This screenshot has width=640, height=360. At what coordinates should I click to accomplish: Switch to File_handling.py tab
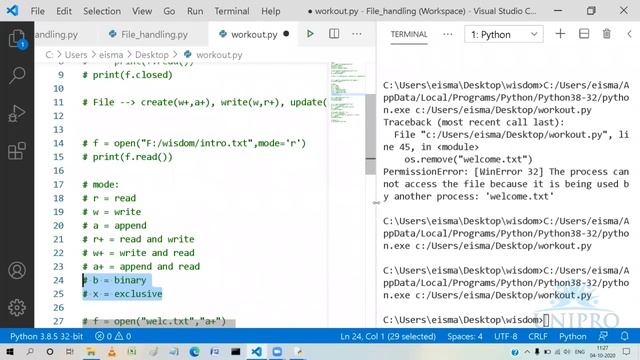tap(153, 34)
